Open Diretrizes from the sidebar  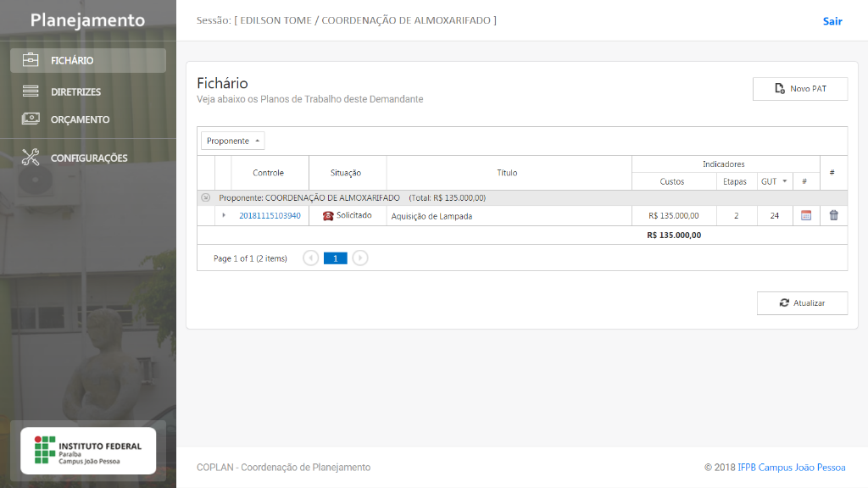point(75,91)
